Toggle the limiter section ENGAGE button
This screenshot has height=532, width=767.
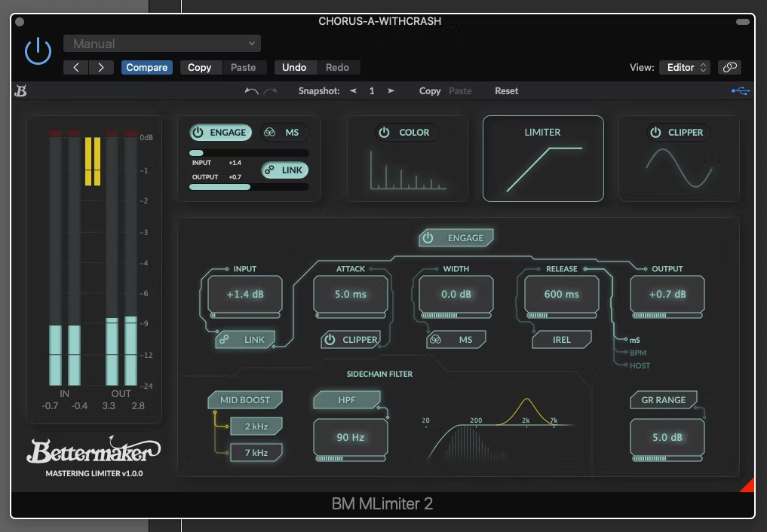click(x=456, y=238)
